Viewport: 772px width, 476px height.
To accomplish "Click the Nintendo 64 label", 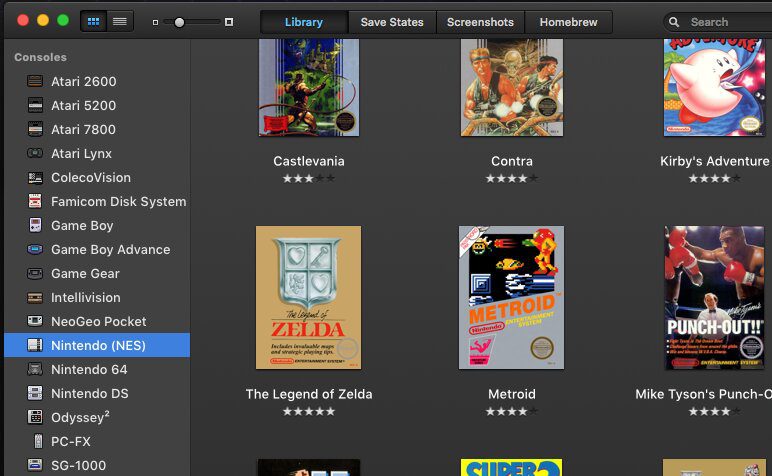I will tap(89, 370).
